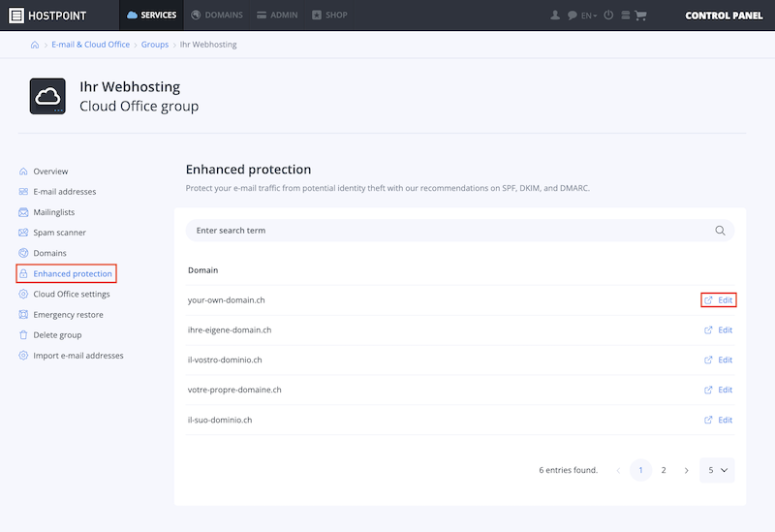
Task: Edit your-own-domain.ch
Action: coord(718,300)
